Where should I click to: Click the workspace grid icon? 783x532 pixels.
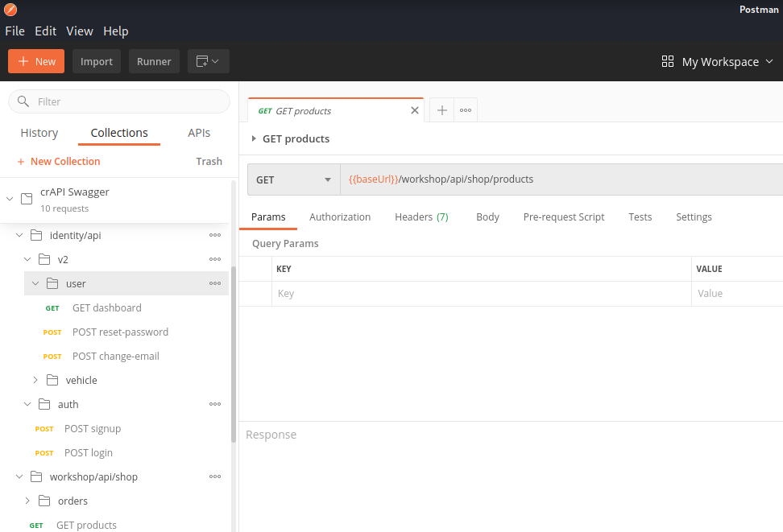[x=667, y=61]
